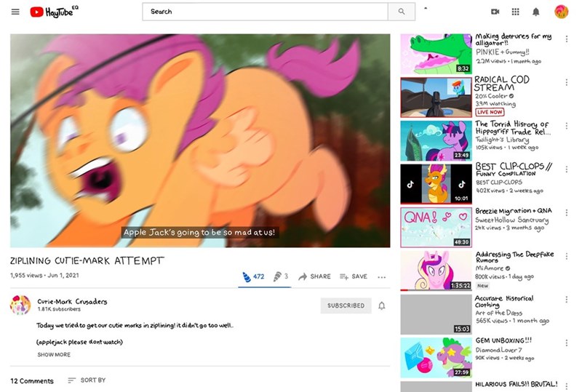Open more actions ellipsis beside SAVE
This screenshot has width=582, height=392.
382,277
